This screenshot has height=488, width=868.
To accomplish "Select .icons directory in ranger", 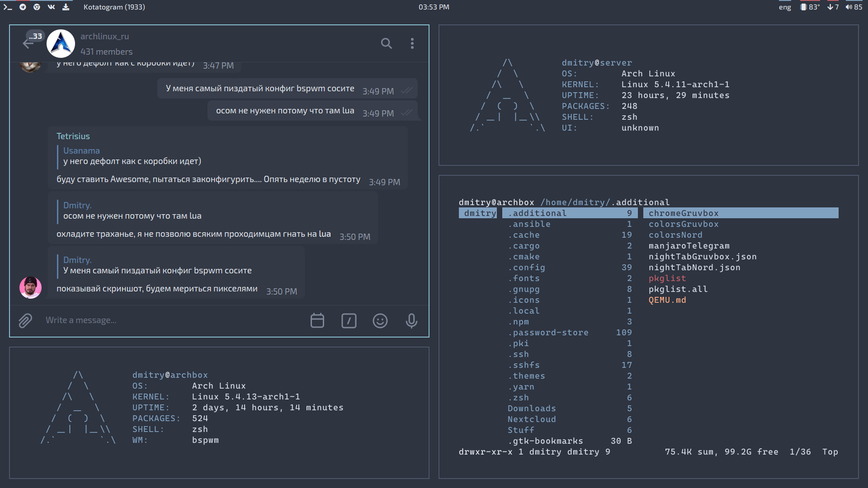I will (x=570, y=300).
